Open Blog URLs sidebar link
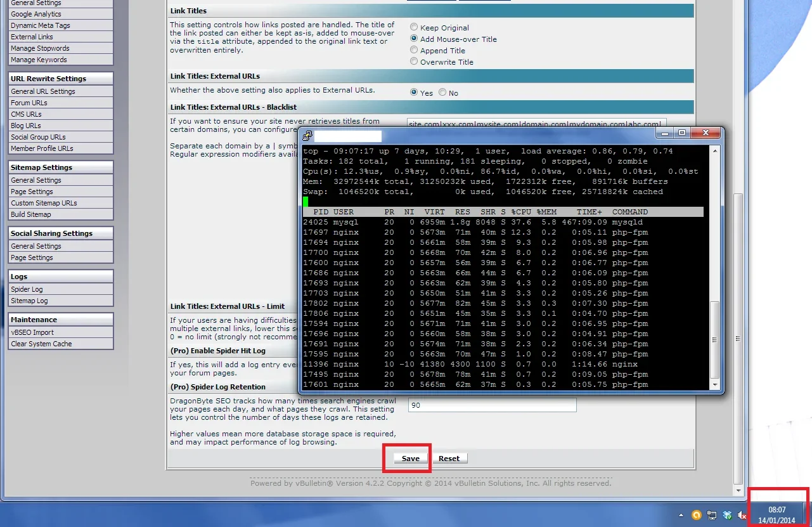This screenshot has width=812, height=527. (26, 126)
